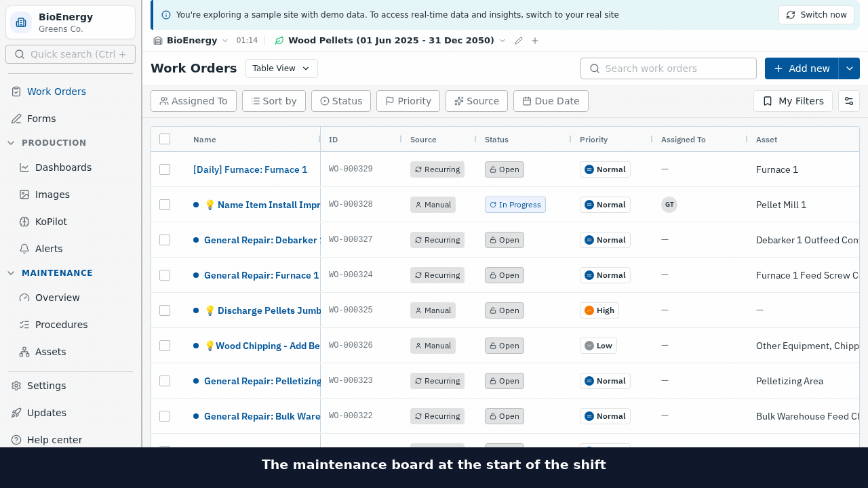Open the Priority filter dropdown
868x488 pixels.
[x=408, y=101]
